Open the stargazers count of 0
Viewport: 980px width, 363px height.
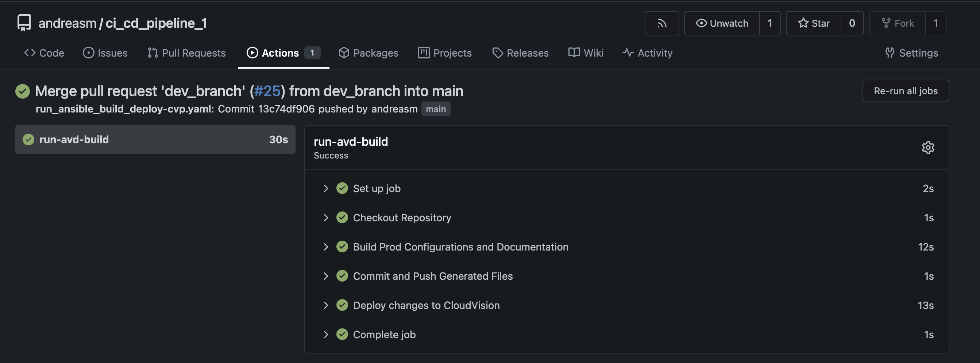[x=852, y=23]
